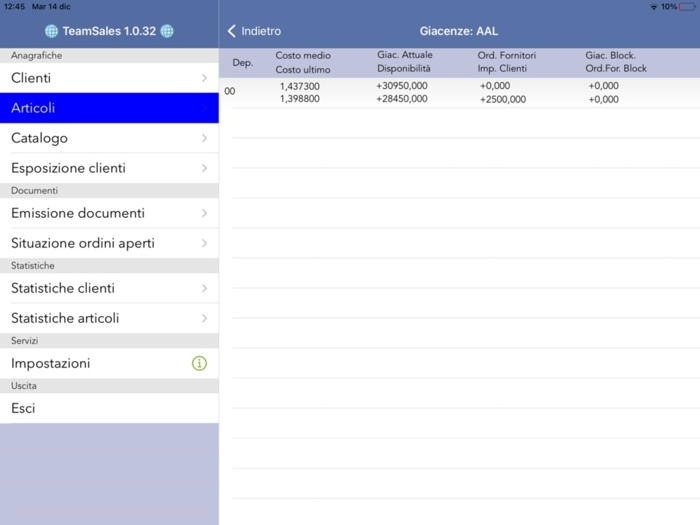Click the TeamSales 1.0.32 title
The height and width of the screenshot is (525, 700).
click(x=109, y=31)
